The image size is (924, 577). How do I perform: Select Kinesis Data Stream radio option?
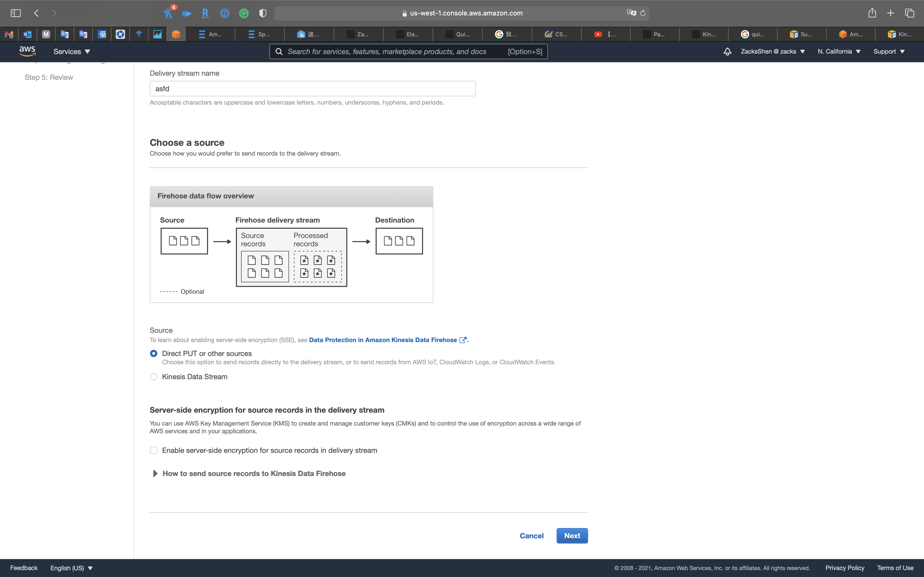[153, 377]
